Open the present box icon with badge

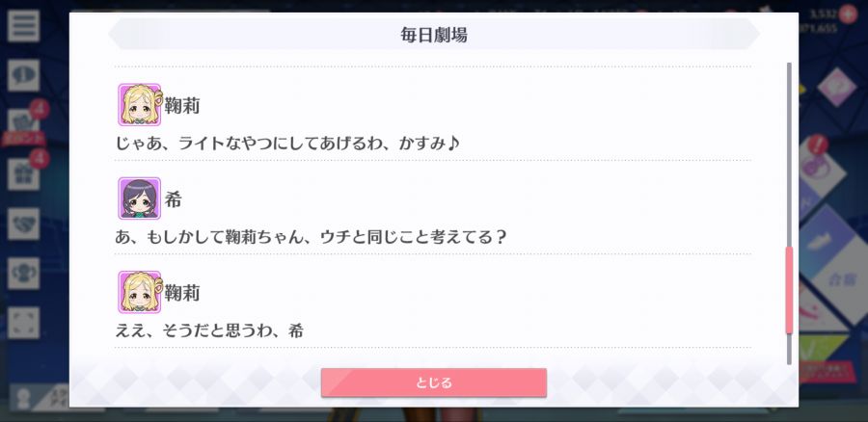pos(23,174)
